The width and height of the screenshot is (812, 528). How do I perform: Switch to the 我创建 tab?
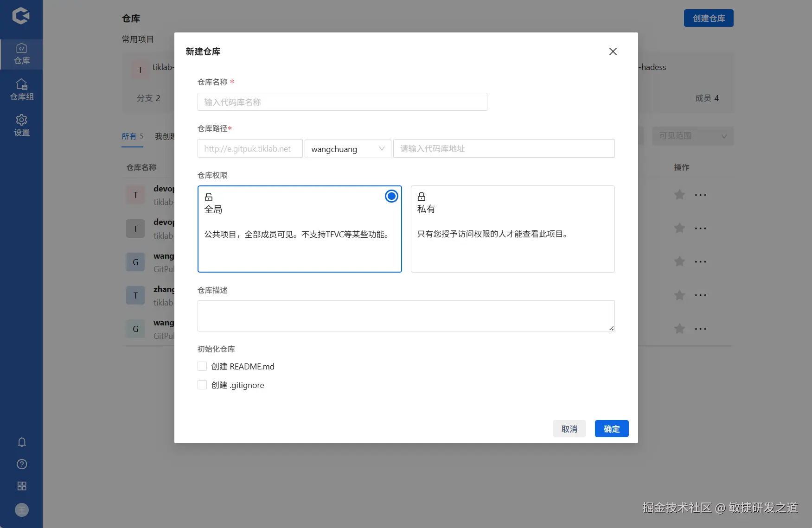pyautogui.click(x=165, y=136)
